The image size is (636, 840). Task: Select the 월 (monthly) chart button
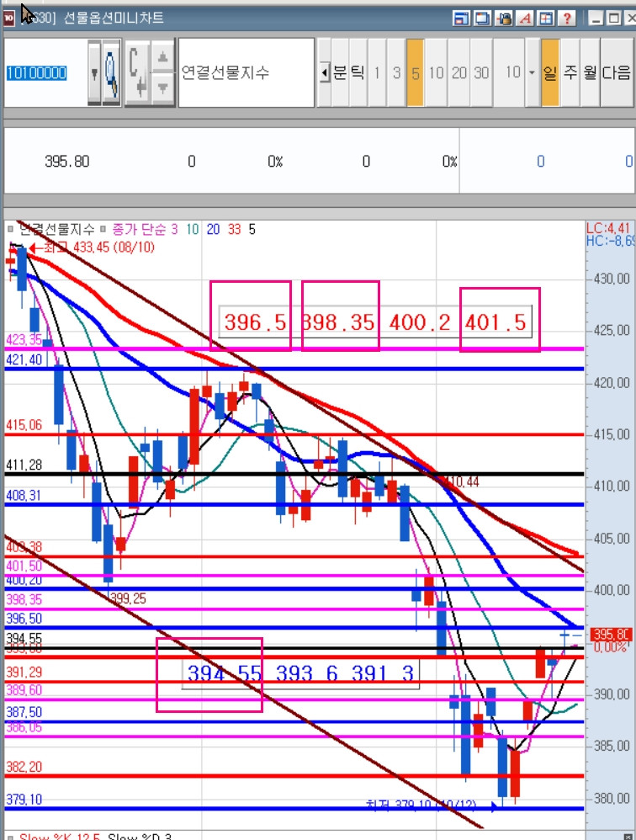pos(590,72)
